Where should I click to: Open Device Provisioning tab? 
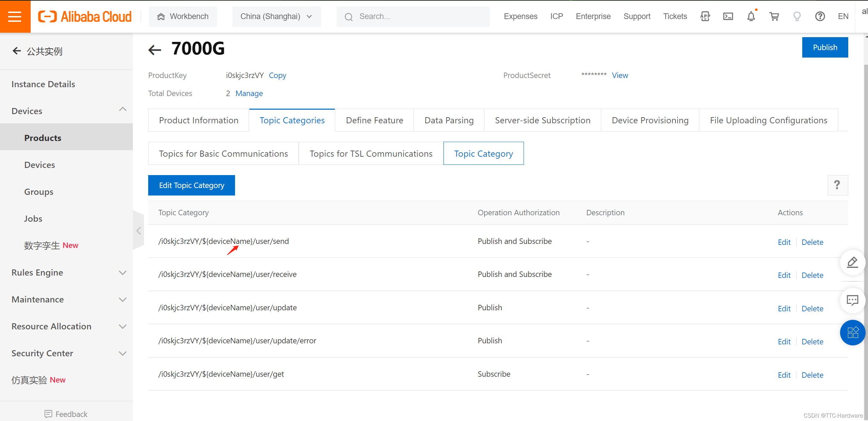point(650,120)
